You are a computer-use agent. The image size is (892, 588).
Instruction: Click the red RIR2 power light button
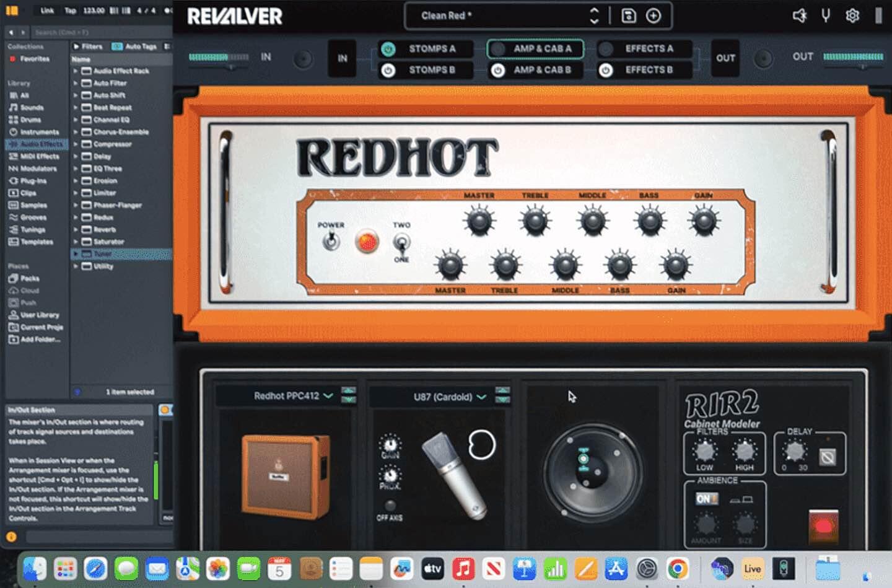coord(823,527)
